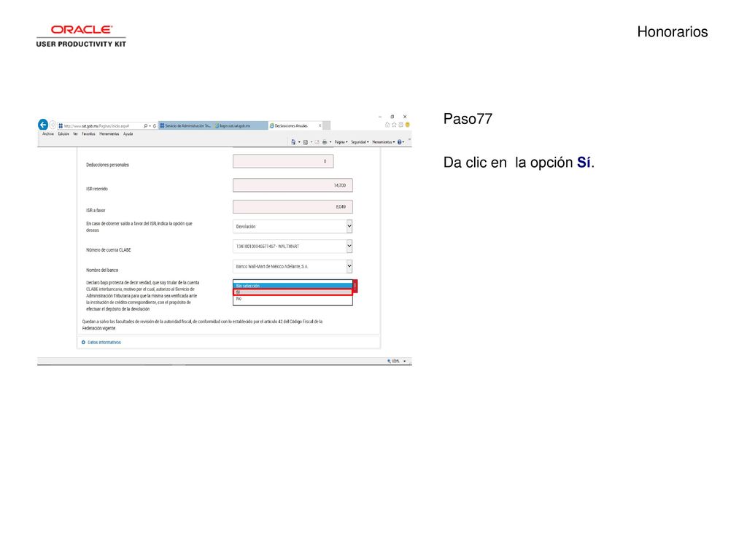This screenshot has width=747, height=560.
Task: Click the ISR a favor label
Action: coord(96,211)
